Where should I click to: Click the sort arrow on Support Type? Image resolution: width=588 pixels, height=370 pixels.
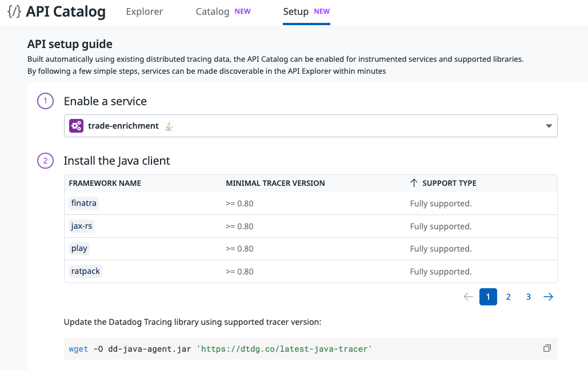(x=414, y=184)
